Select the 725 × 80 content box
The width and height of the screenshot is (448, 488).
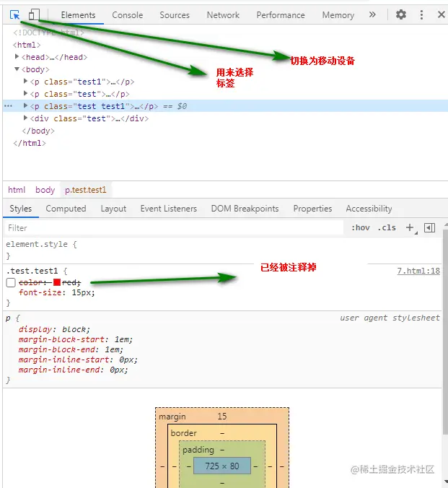pyautogui.click(x=222, y=466)
